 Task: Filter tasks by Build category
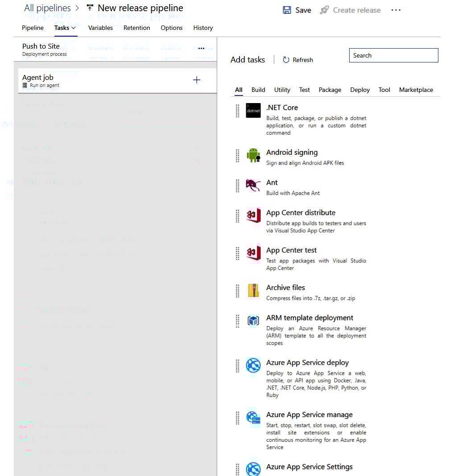[x=258, y=90]
